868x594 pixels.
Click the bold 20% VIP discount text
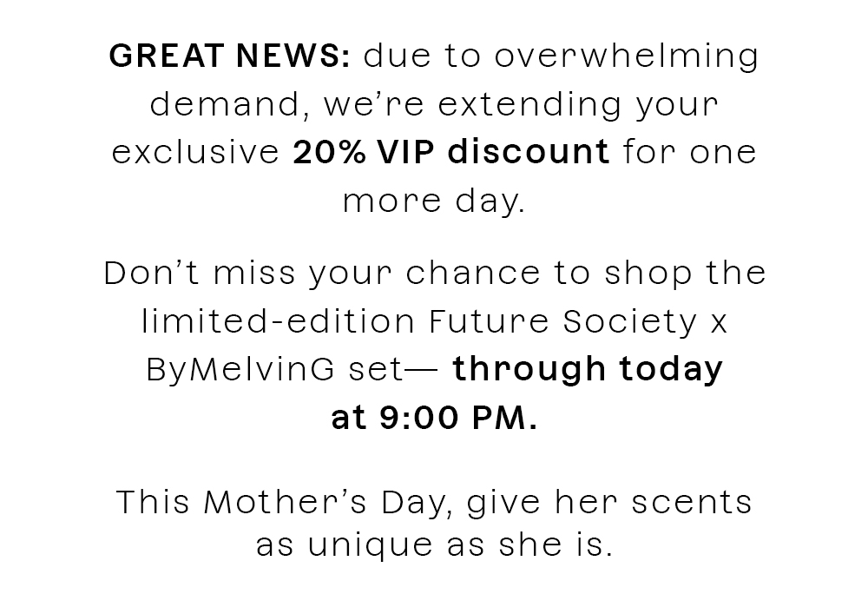[451, 152]
